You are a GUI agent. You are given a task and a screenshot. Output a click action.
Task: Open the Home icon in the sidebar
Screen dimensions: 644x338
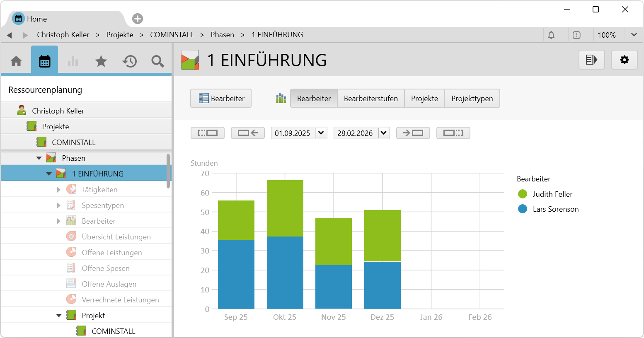pos(16,61)
